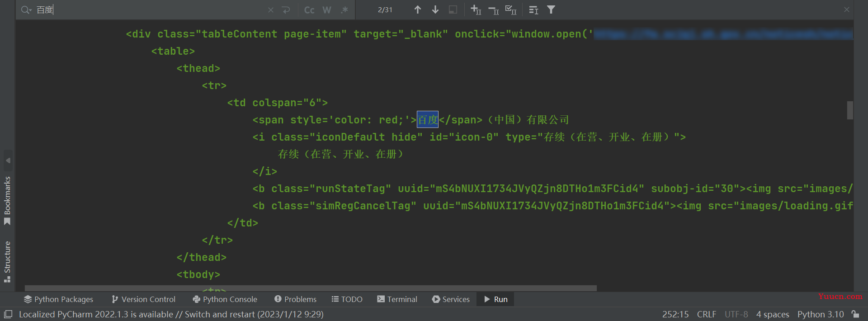The height and width of the screenshot is (321, 868).
Task: Collapse left tool window stripe arrow
Action: [8, 160]
